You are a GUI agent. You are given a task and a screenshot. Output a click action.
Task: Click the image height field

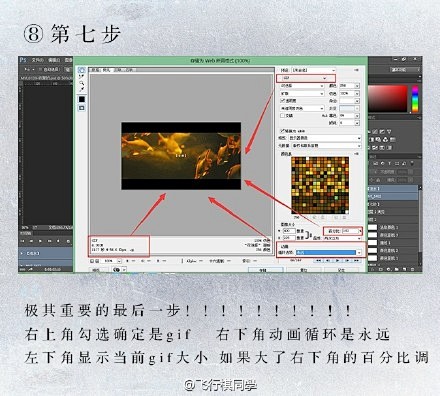point(289,238)
